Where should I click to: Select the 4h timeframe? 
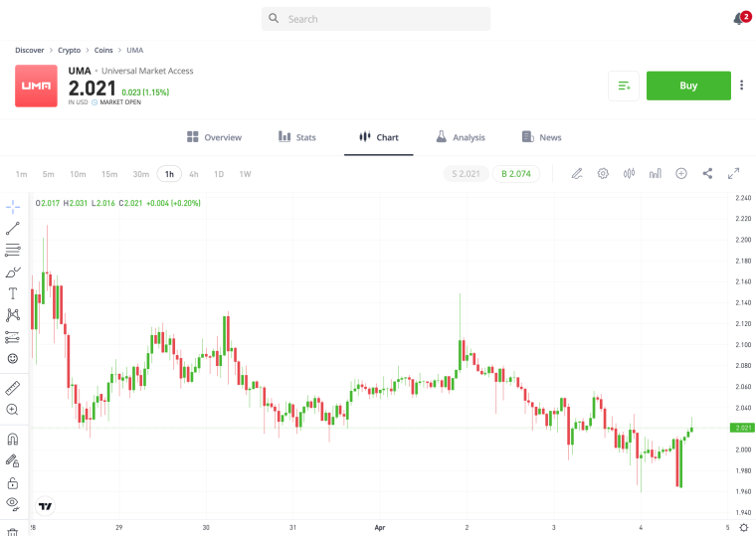pyautogui.click(x=194, y=174)
